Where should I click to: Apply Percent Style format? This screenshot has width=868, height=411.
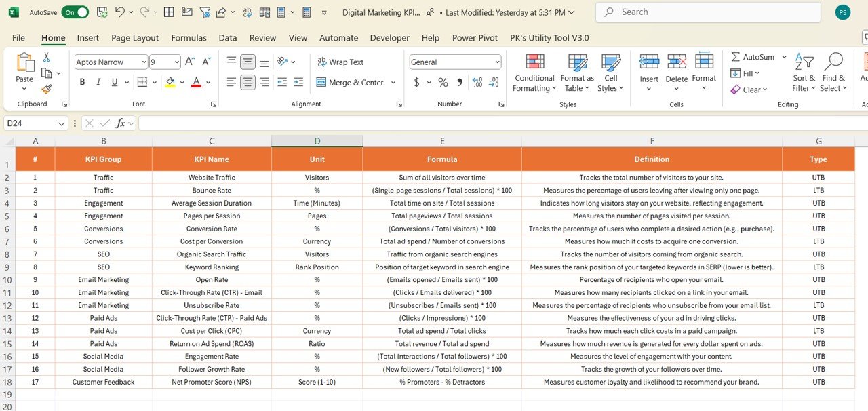coord(443,83)
